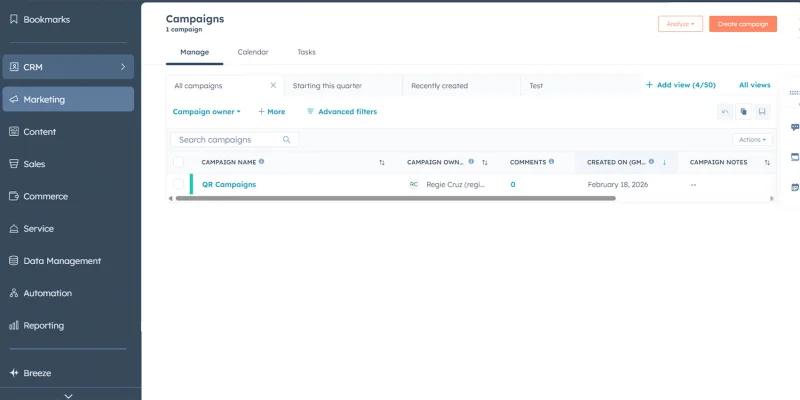Expand the CRM sidebar menu chevron
This screenshot has width=800, height=400.
pos(123,67)
